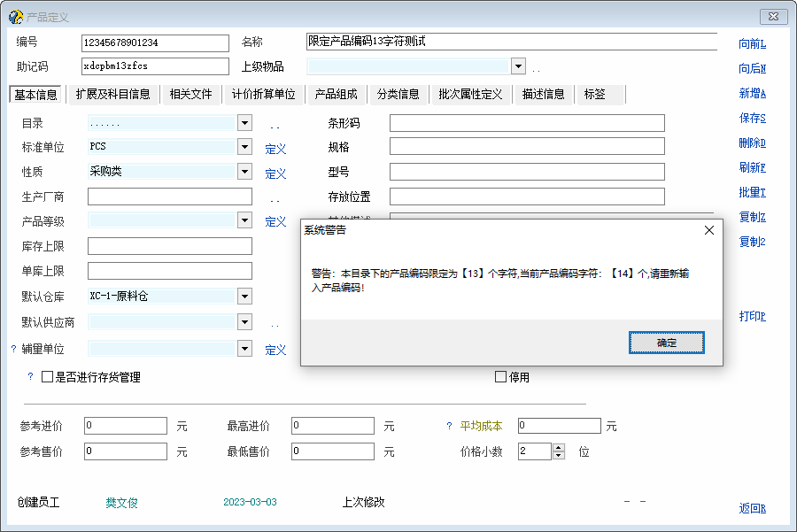Click the browse dots next to 生产厂商 field
This screenshot has width=797, height=532.
[x=275, y=199]
